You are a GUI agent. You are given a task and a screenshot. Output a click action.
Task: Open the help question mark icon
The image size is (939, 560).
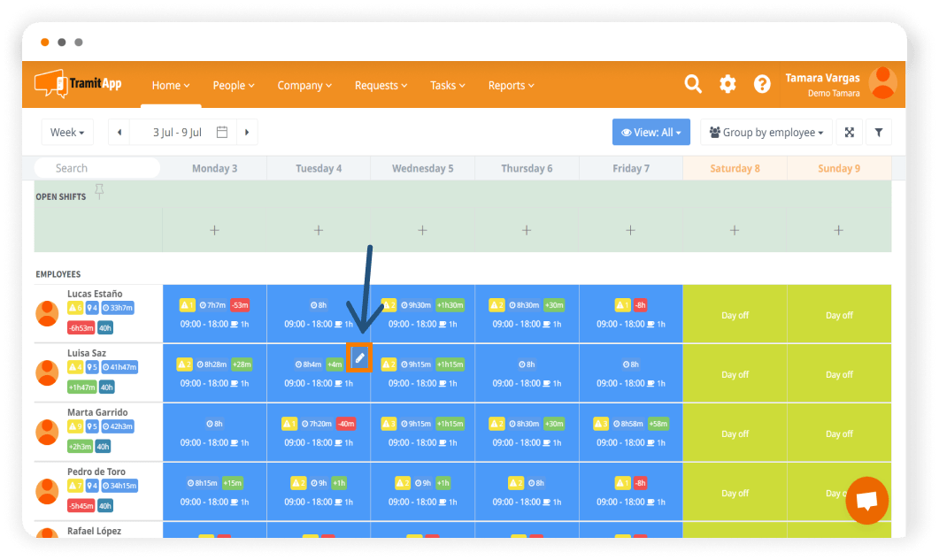point(762,84)
